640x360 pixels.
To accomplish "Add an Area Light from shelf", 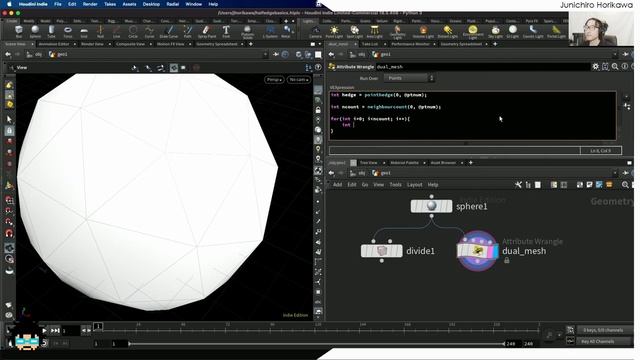I will (x=374, y=32).
